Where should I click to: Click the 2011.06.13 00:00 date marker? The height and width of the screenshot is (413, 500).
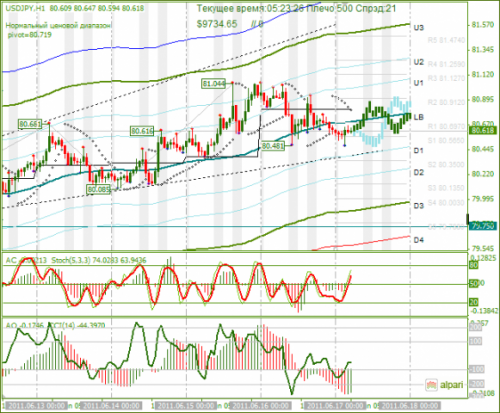[x=36, y=406]
